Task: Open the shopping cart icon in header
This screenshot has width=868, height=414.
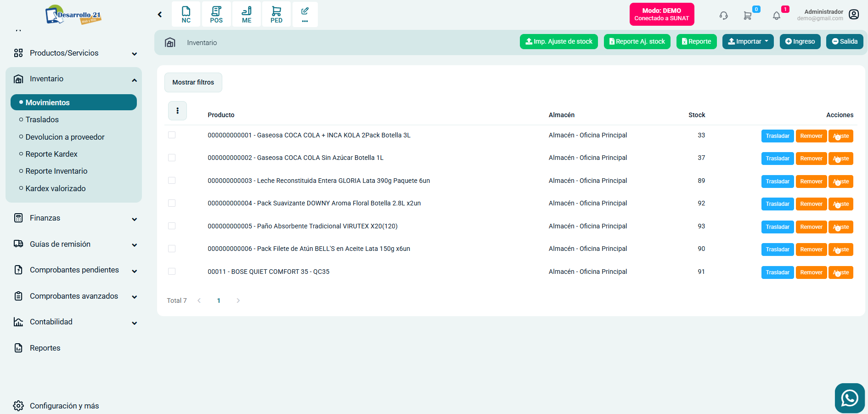Action: (748, 16)
